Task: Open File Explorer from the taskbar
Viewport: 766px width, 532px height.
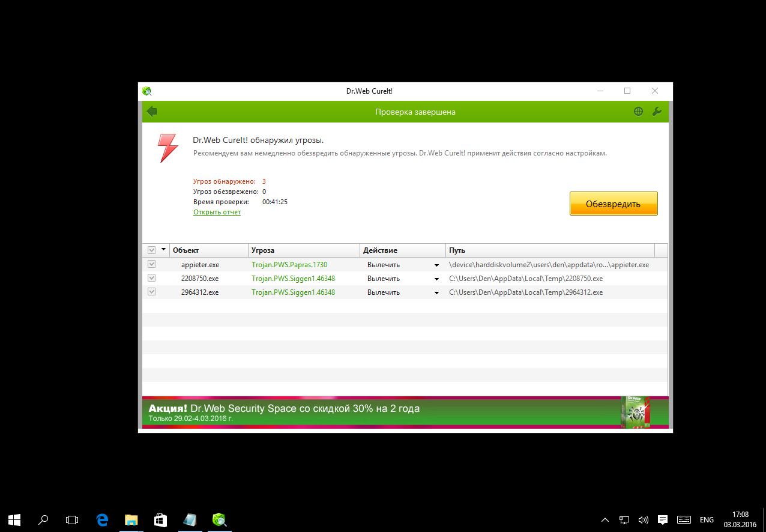Action: pyautogui.click(x=131, y=519)
